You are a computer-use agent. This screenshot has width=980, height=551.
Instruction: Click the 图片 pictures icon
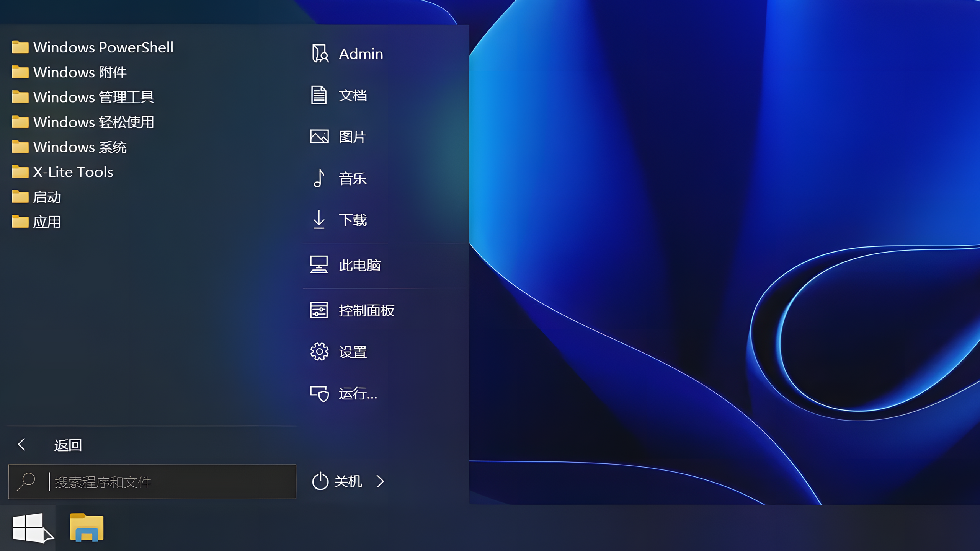pyautogui.click(x=319, y=137)
